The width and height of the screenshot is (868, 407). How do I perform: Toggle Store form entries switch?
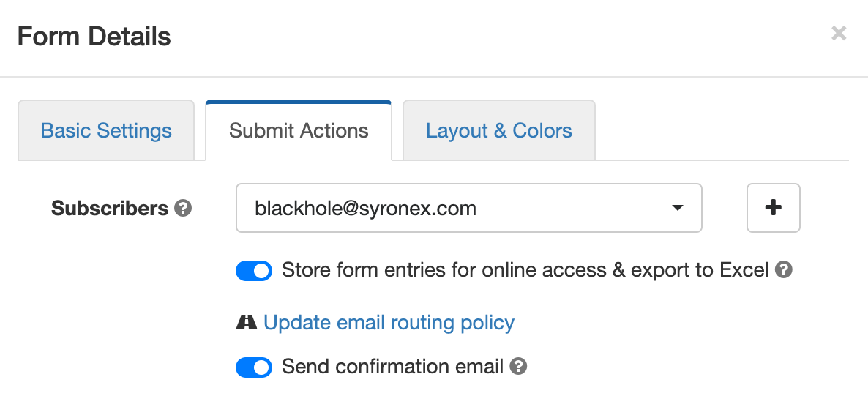pos(254,271)
